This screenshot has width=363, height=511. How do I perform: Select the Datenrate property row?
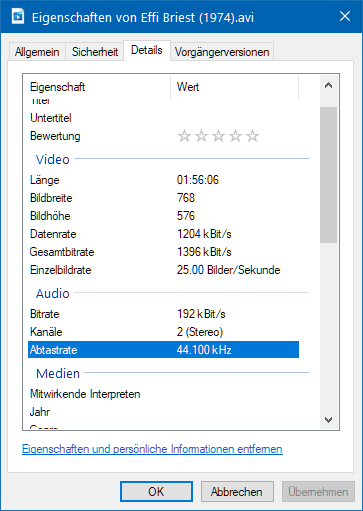(163, 234)
